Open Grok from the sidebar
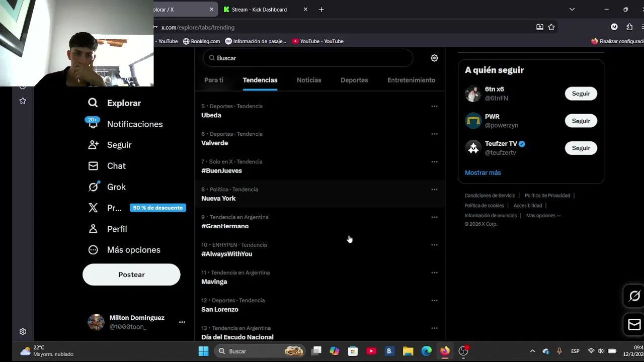The image size is (644, 362). [107, 187]
